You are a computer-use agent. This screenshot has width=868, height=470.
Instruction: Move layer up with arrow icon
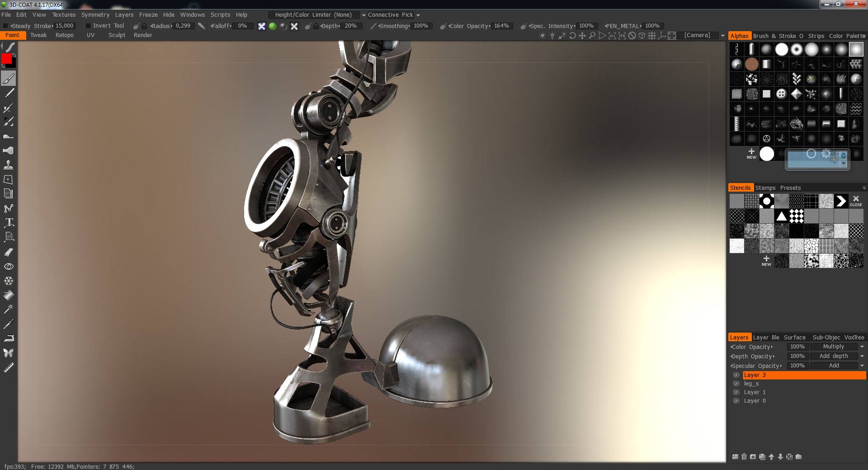(x=771, y=457)
